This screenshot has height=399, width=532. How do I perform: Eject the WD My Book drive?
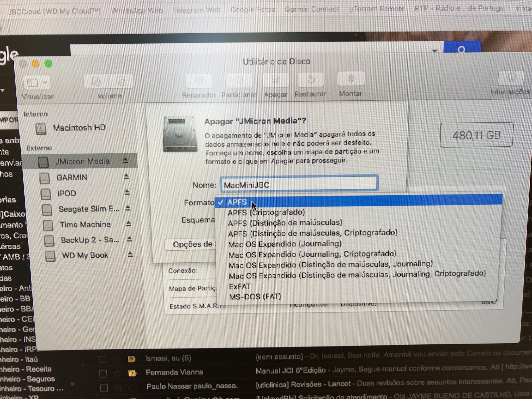click(130, 255)
